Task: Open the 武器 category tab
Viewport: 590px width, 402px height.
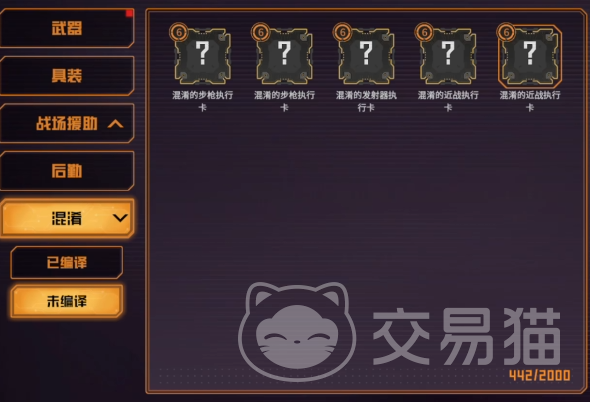Action: [x=67, y=28]
